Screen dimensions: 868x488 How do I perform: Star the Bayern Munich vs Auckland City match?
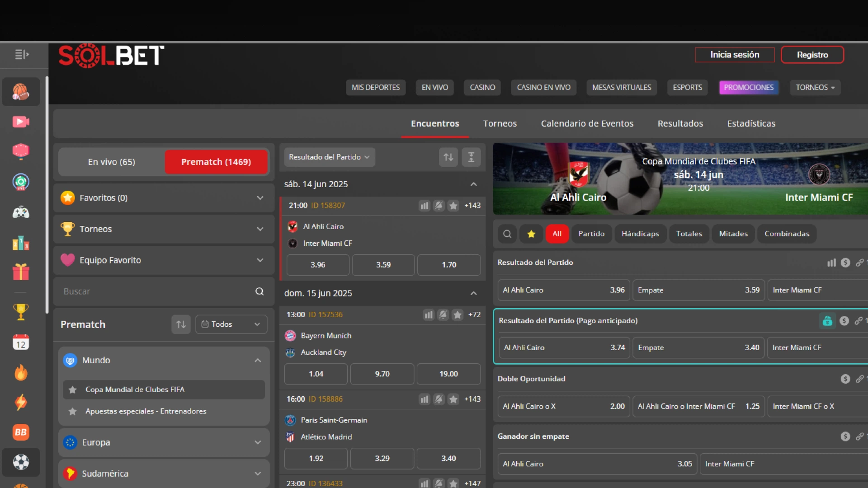pos(458,315)
